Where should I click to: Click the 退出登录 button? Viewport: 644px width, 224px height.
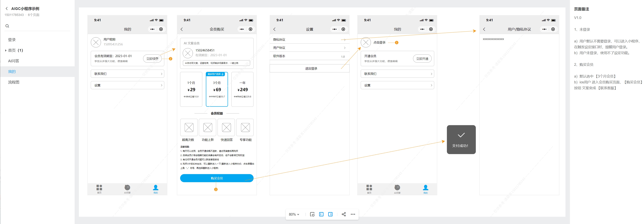coord(310,68)
